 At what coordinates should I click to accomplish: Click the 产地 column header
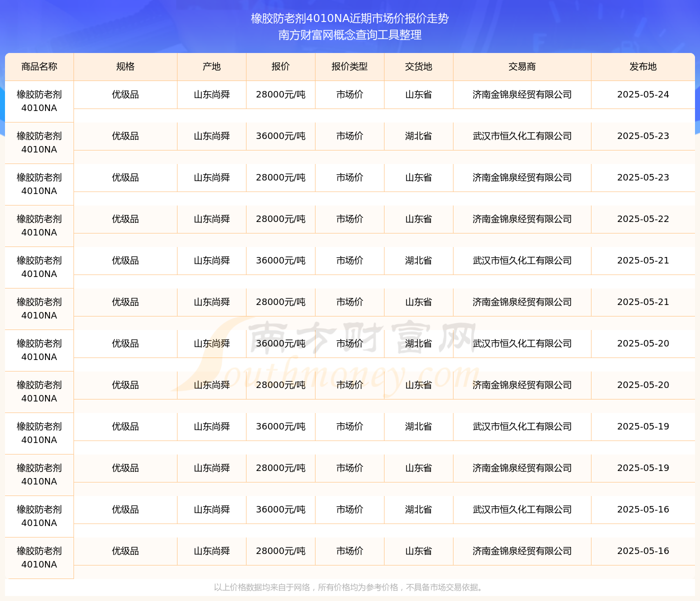tap(212, 66)
